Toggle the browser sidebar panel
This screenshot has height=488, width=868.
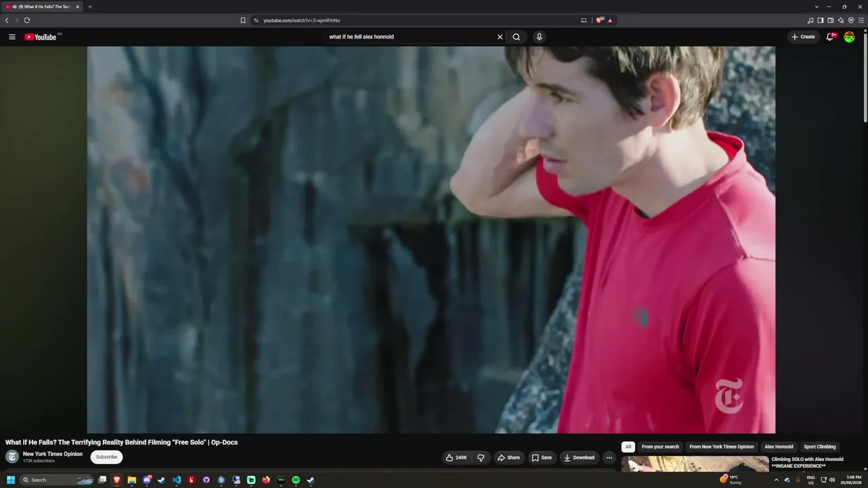click(821, 20)
